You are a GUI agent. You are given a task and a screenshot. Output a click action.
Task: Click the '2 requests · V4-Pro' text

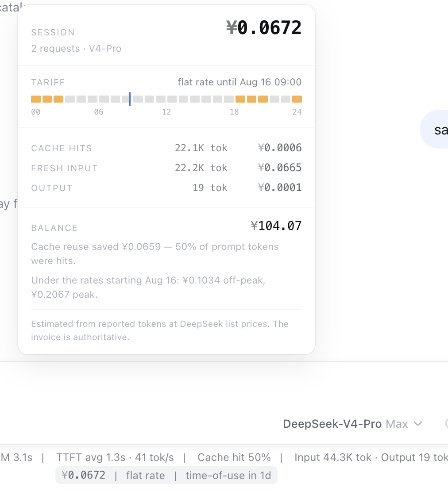(x=76, y=49)
